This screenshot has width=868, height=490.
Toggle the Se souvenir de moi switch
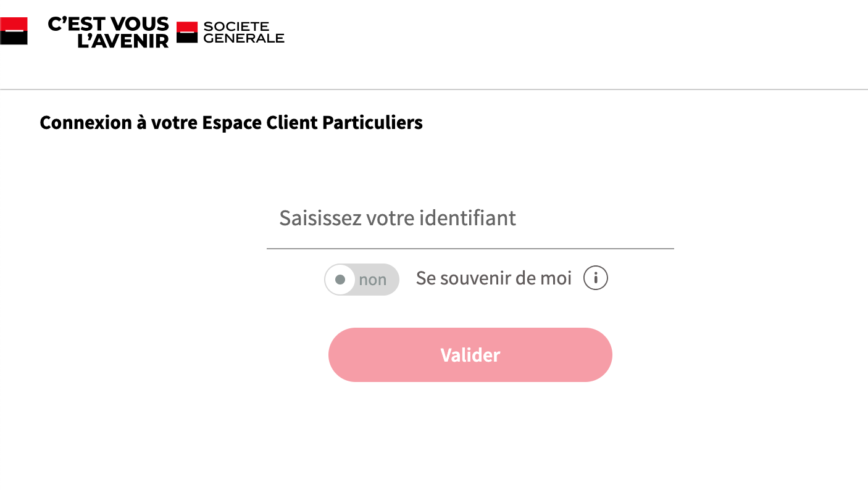click(x=362, y=280)
